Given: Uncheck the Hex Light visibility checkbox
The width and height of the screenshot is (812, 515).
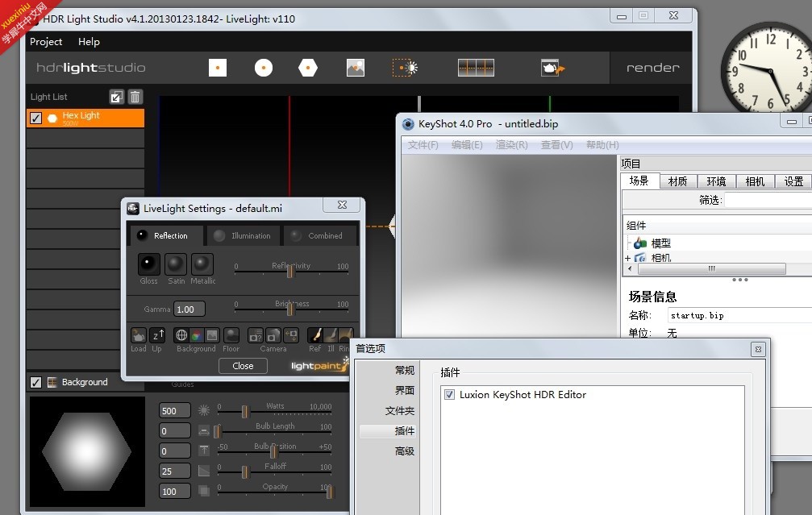Looking at the screenshot, I should click(x=35, y=118).
